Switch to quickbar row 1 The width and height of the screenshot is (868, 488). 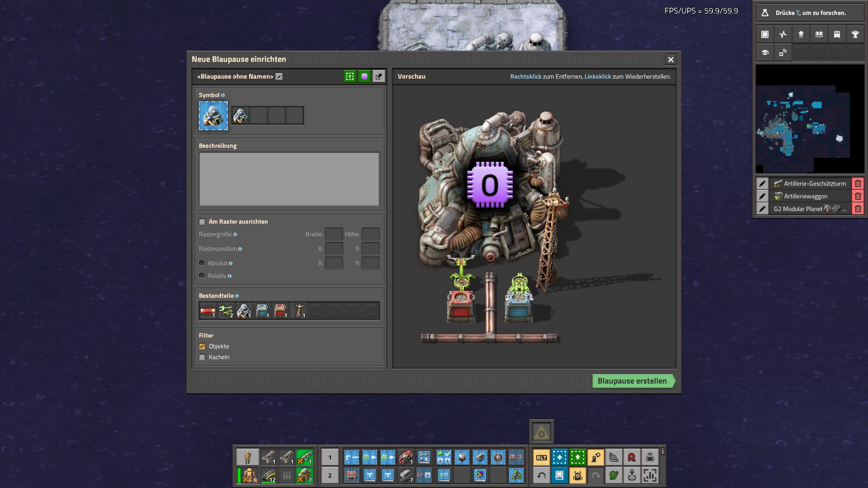click(330, 457)
